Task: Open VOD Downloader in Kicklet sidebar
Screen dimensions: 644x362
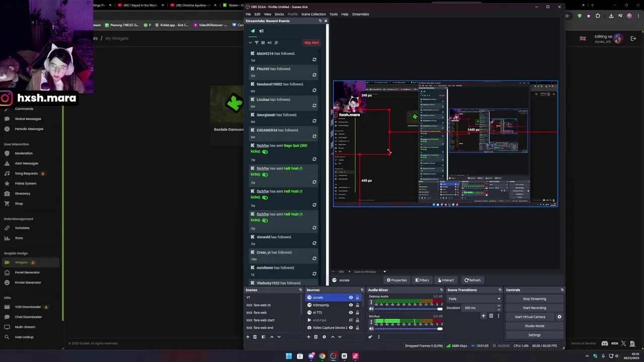Action: [x=28, y=307]
